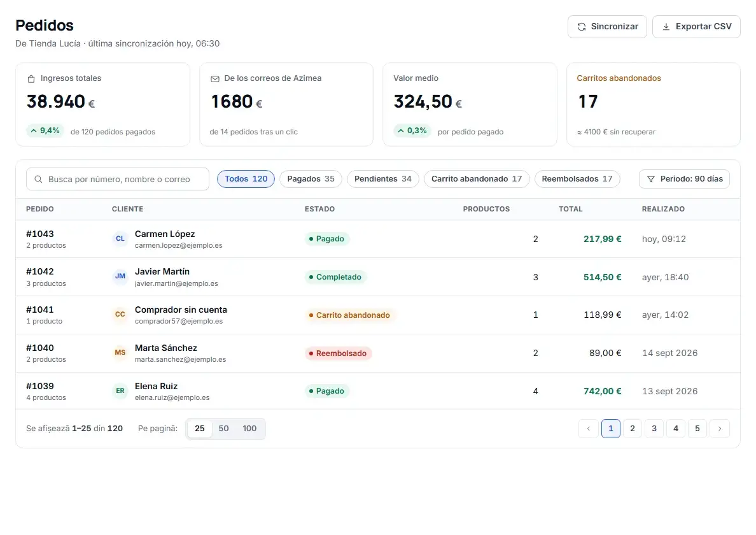Click the CC avatar for Comprador sin cuenta

tap(120, 315)
